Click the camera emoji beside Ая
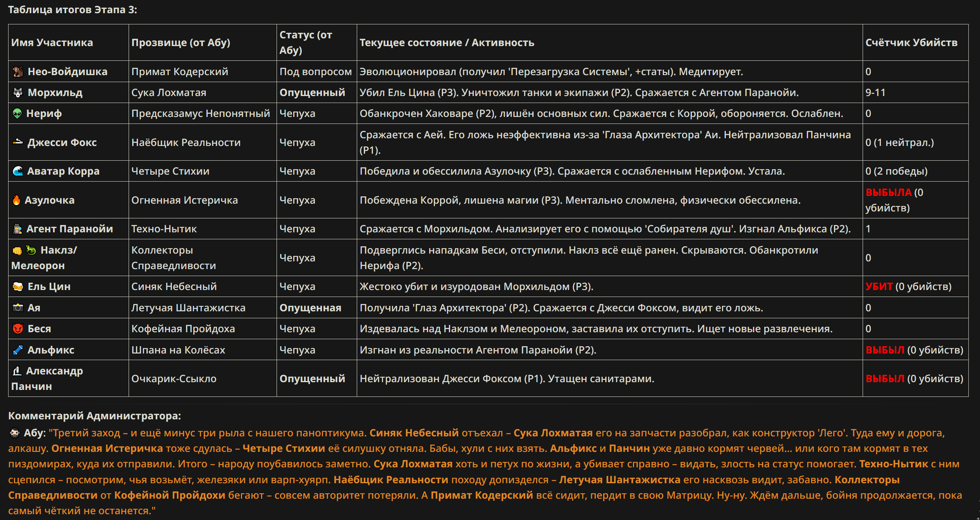Screen dimensions: 980x520 (18, 308)
